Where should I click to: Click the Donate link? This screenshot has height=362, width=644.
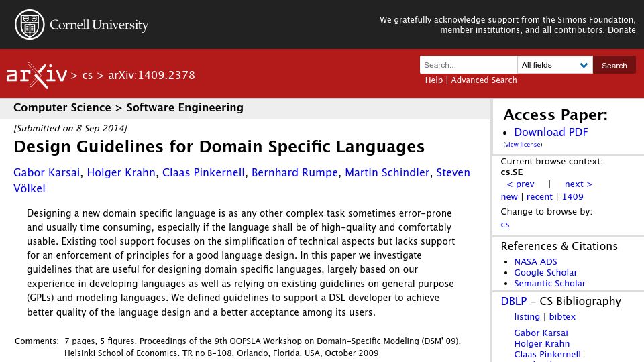(621, 30)
